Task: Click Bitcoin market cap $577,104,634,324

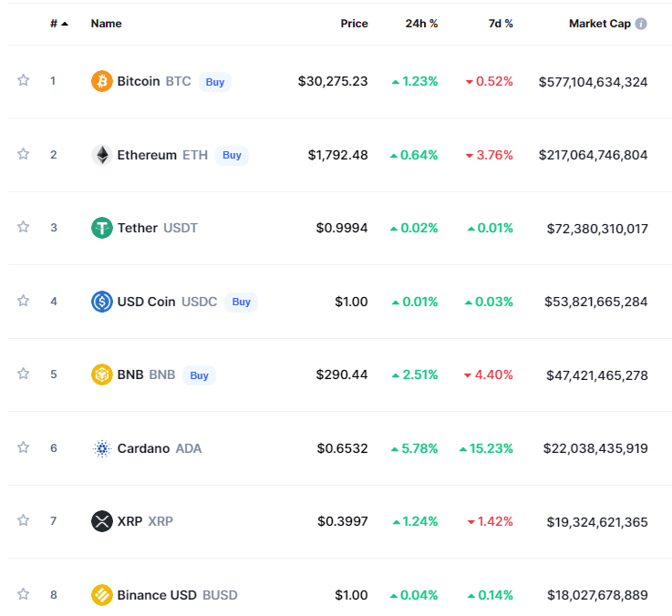Action: tap(594, 82)
